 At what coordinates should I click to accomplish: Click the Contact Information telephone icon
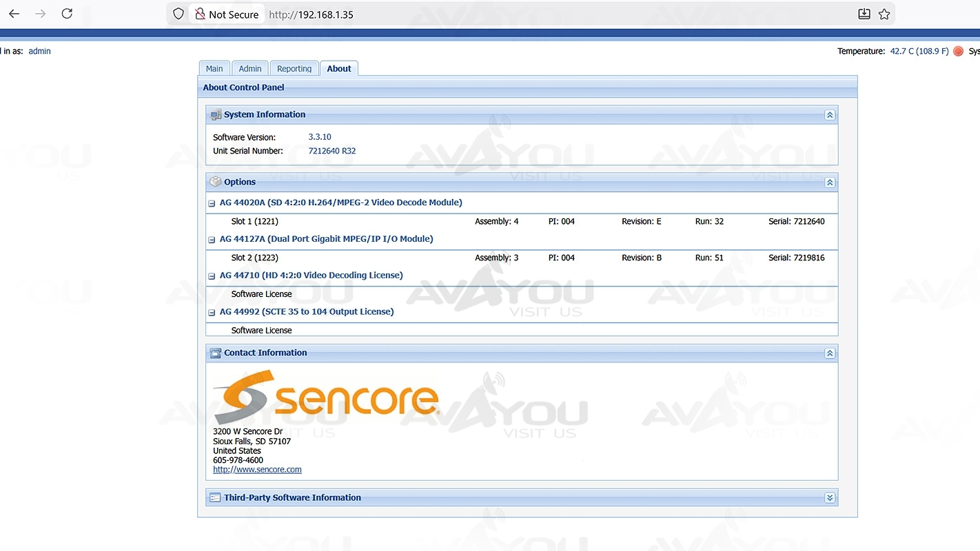[x=216, y=353]
